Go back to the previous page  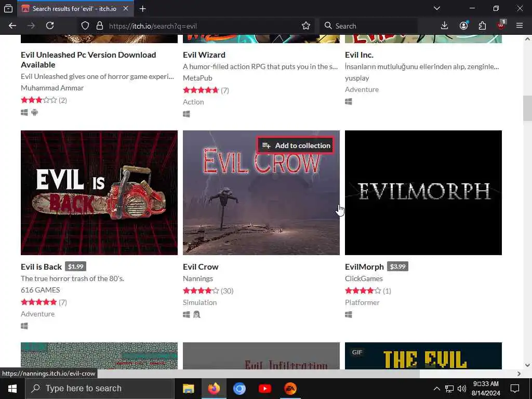pyautogui.click(x=12, y=26)
